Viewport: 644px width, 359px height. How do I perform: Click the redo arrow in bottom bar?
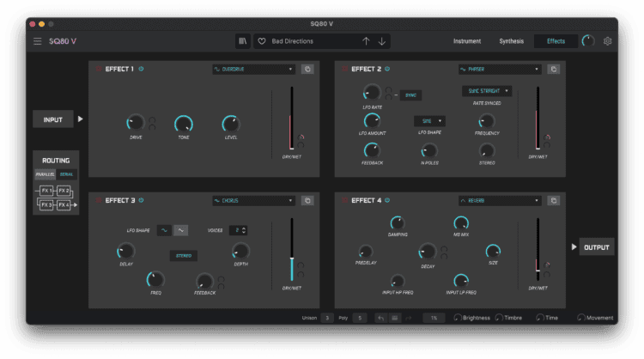(x=408, y=318)
